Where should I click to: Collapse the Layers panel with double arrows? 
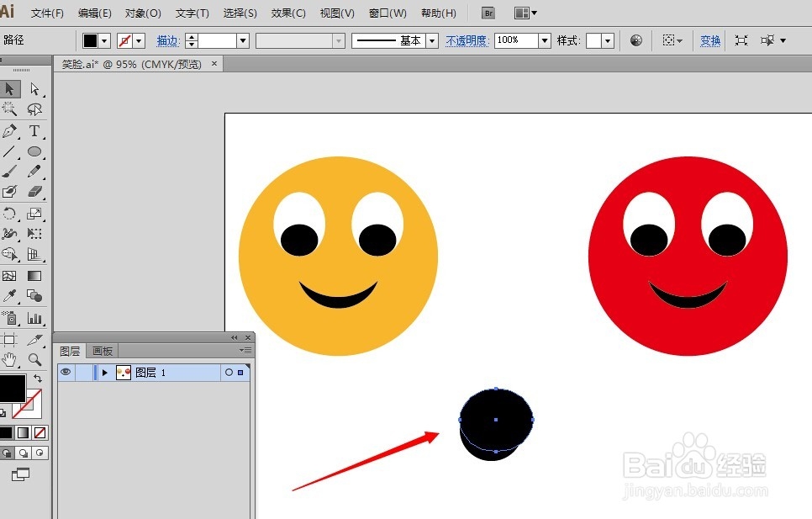234,337
